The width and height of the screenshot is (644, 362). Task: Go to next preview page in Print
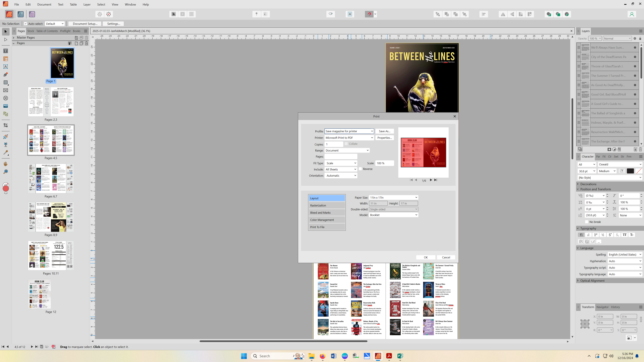[431, 180]
